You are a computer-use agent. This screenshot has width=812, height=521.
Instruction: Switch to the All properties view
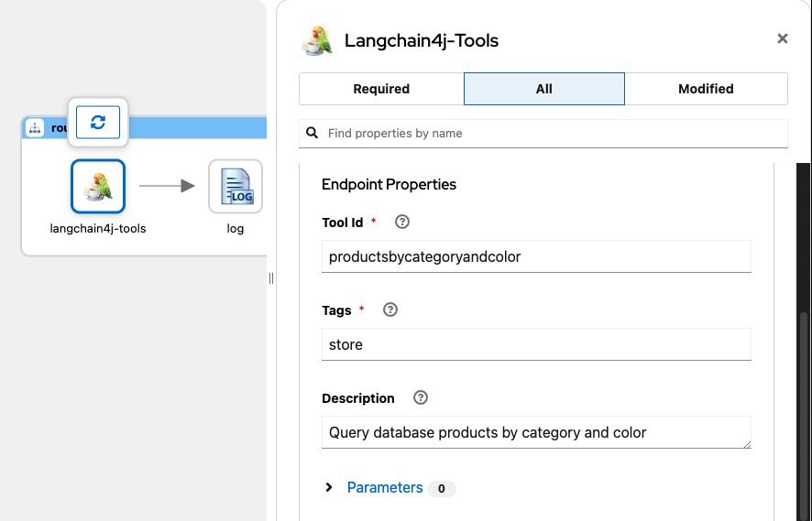[x=544, y=89]
